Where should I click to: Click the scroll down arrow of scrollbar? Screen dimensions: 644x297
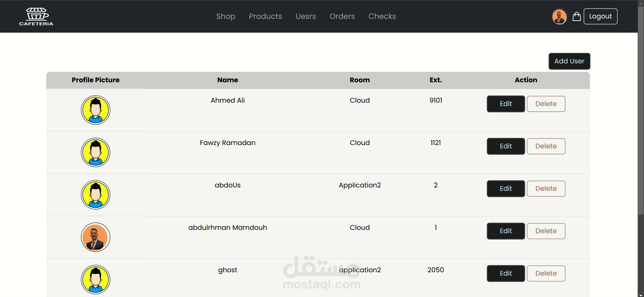[x=641, y=295]
